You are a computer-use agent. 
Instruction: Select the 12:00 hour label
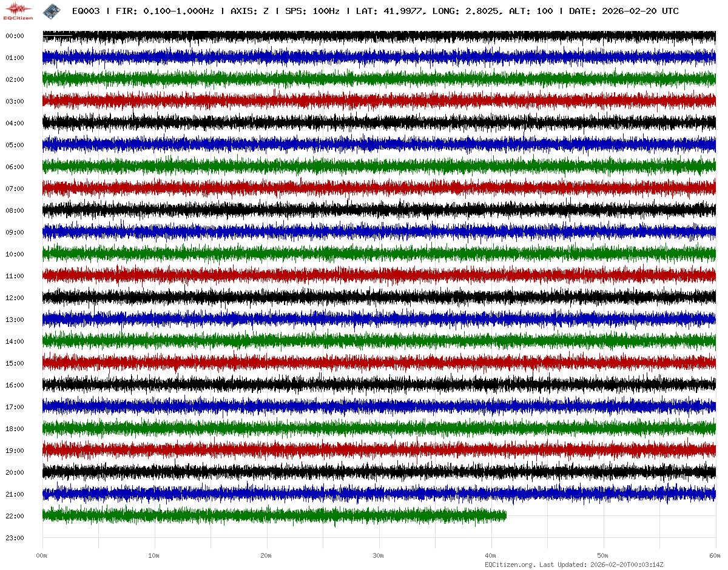tap(15, 298)
